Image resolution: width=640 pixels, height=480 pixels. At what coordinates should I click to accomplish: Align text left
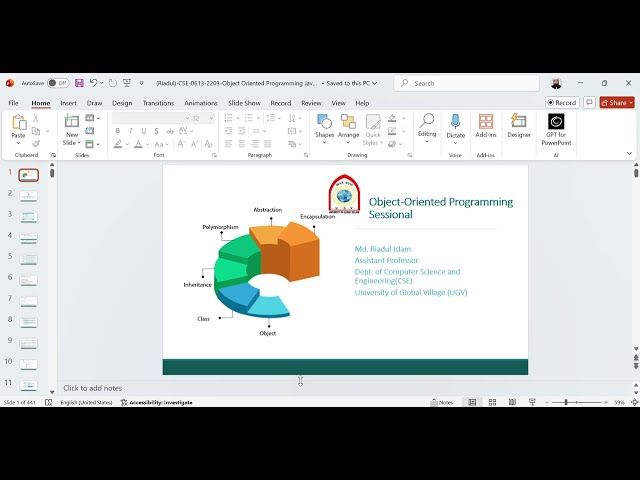click(x=229, y=144)
